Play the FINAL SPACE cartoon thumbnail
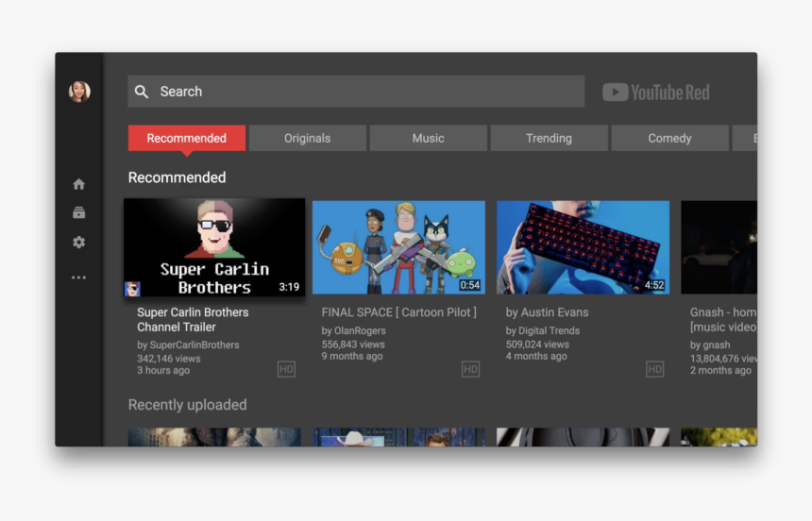812x521 pixels. click(x=398, y=247)
